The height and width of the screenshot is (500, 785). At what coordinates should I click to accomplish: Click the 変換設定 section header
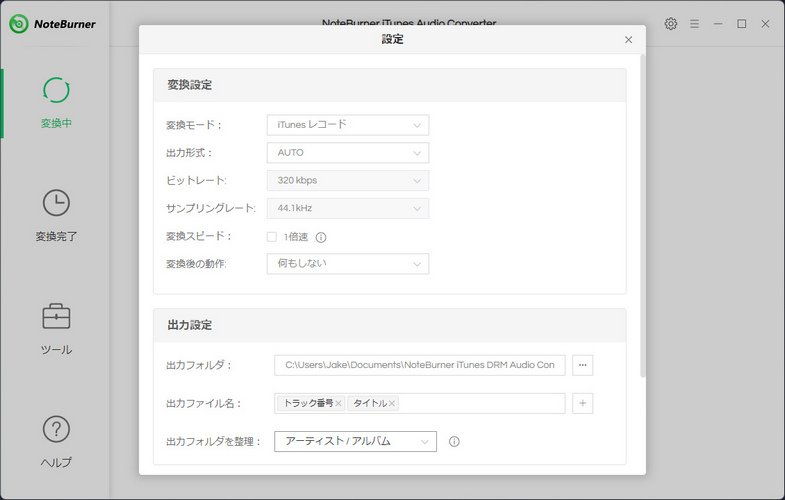point(389,85)
